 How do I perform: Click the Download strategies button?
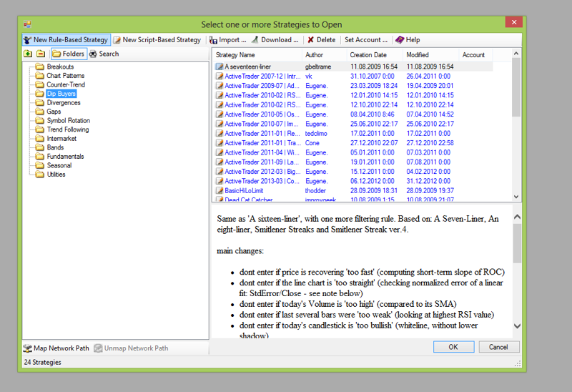pyautogui.click(x=275, y=40)
